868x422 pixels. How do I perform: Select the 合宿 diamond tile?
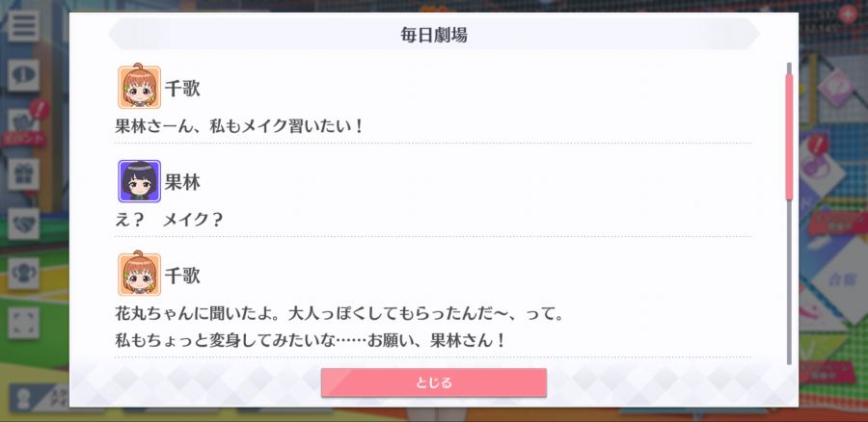[x=840, y=279]
